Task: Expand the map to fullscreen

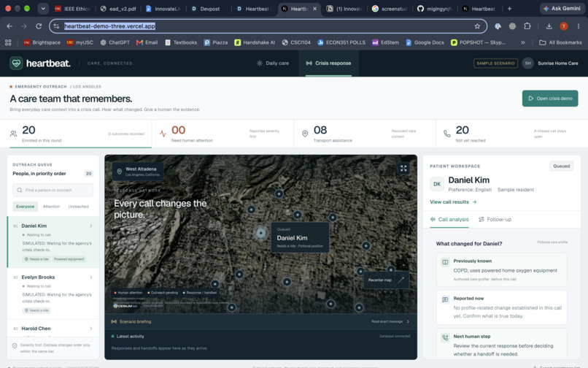Action: tap(403, 168)
